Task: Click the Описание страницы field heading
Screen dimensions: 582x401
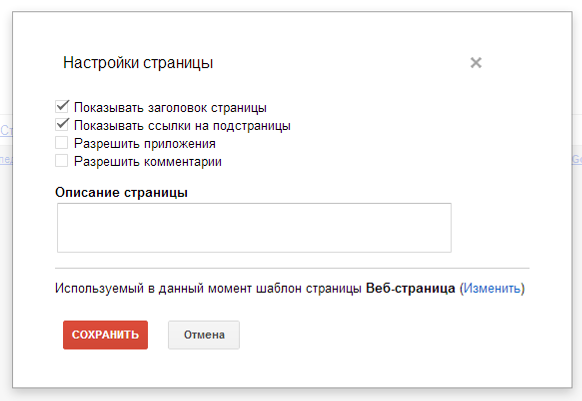Action: click(121, 192)
